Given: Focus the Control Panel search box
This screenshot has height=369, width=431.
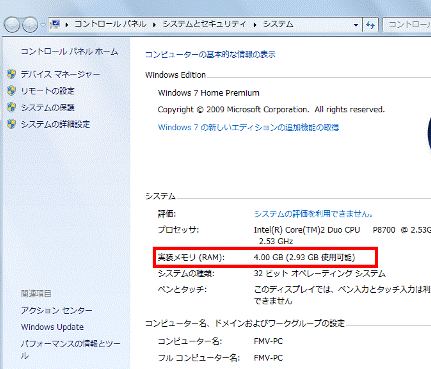Looking at the screenshot, I should (407, 25).
